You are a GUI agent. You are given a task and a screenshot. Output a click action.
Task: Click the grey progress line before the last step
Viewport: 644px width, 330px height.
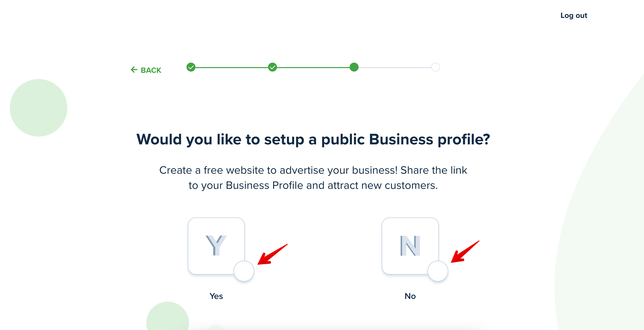pos(395,67)
